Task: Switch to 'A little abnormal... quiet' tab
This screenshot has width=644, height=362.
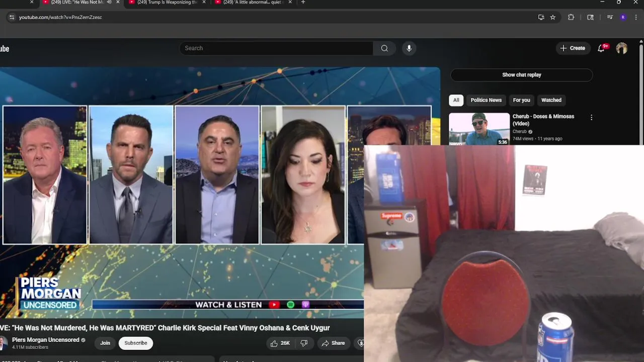Action: tap(253, 3)
